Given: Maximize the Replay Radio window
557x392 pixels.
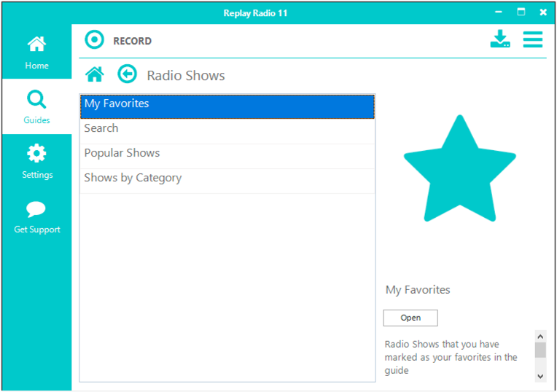Looking at the screenshot, I should 521,12.
